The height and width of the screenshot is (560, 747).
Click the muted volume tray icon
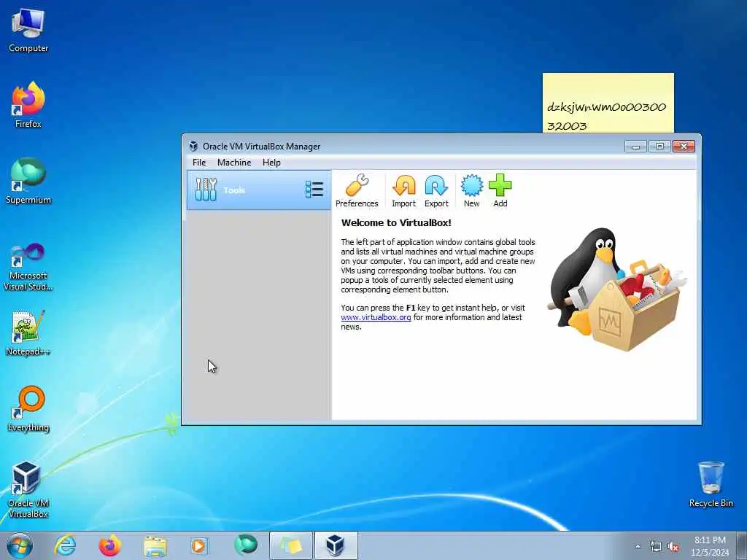tap(673, 547)
